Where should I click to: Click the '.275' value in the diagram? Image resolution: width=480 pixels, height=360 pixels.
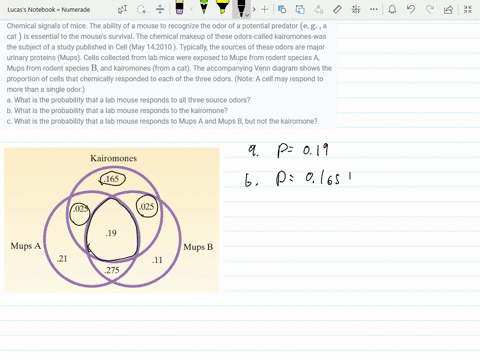(x=112, y=270)
